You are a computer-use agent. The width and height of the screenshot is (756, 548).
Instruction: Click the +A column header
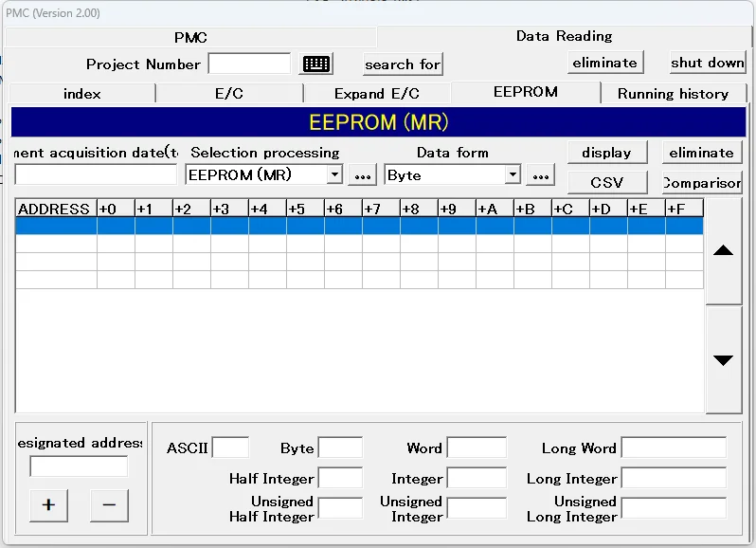point(495,209)
